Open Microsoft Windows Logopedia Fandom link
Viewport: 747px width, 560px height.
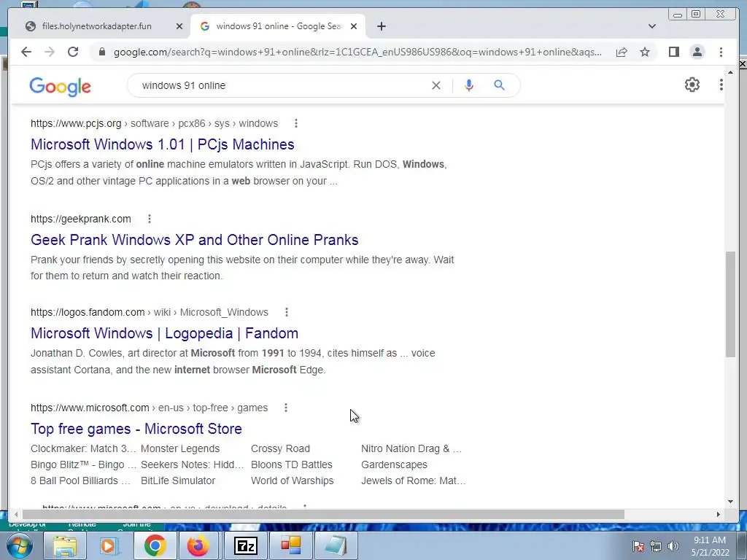click(164, 332)
